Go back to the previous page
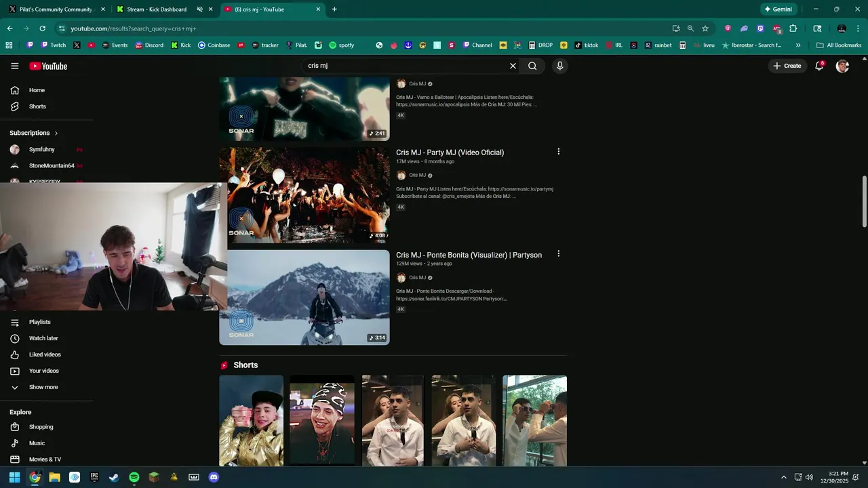 [9, 28]
